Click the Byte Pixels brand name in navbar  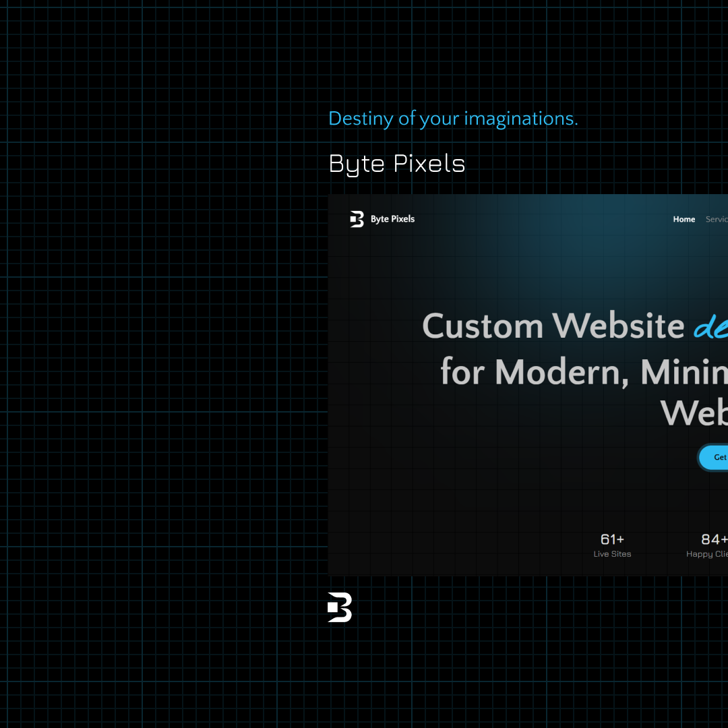click(x=392, y=218)
